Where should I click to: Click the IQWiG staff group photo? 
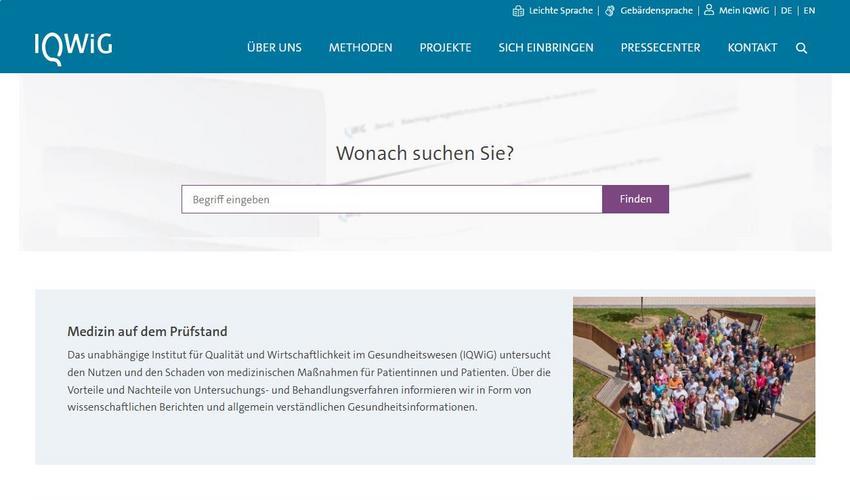(x=694, y=377)
